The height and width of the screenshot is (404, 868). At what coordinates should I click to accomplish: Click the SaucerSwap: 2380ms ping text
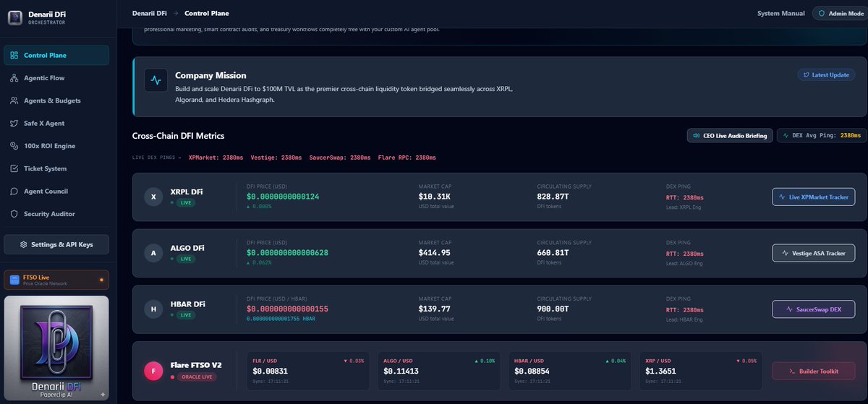(339, 157)
